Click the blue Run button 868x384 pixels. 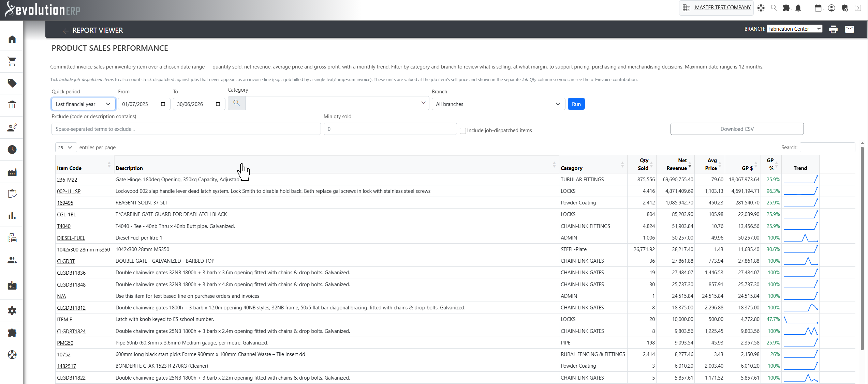576,104
